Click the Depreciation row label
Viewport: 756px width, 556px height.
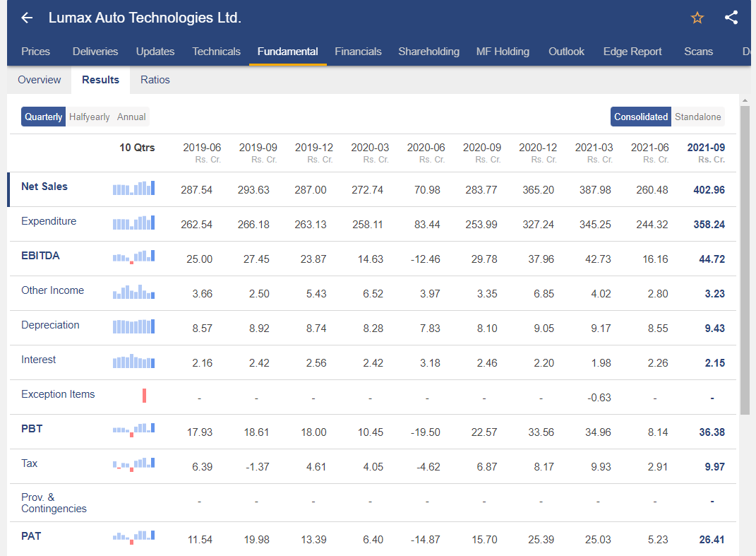(50, 325)
